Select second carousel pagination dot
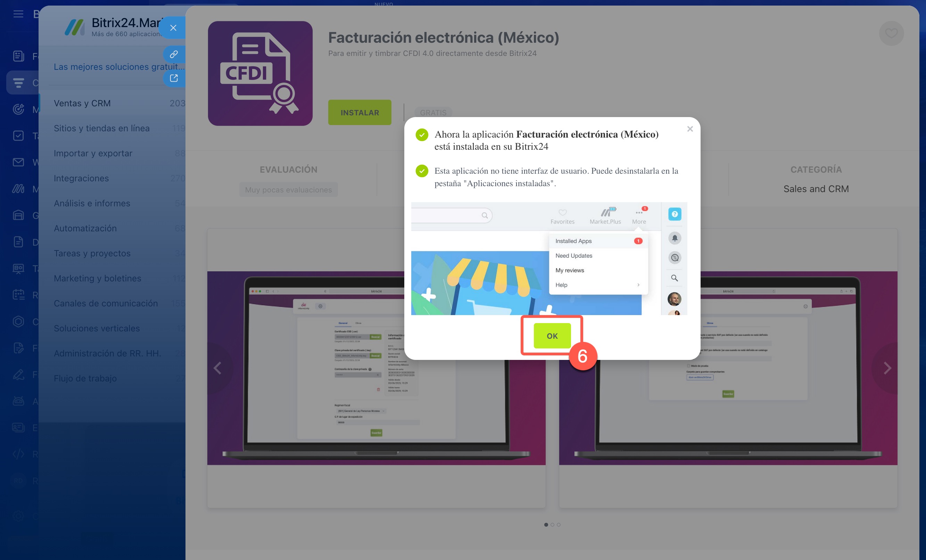 [x=552, y=525]
